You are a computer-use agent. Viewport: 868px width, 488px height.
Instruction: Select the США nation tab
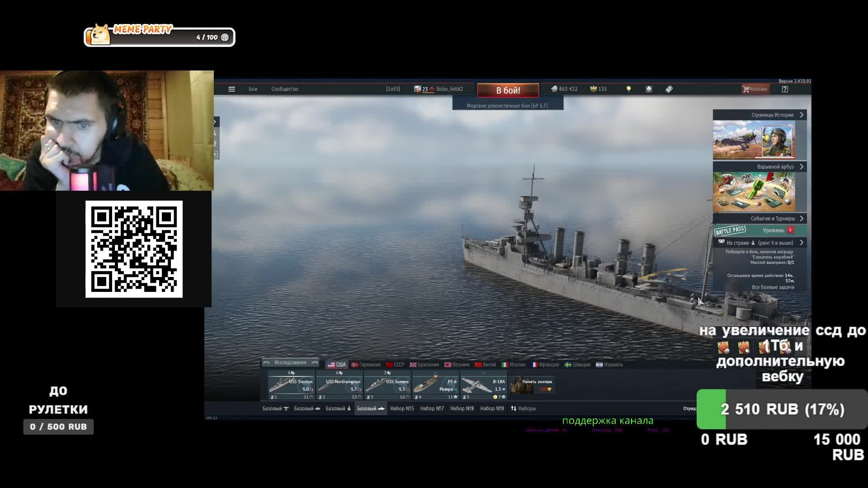(x=336, y=365)
